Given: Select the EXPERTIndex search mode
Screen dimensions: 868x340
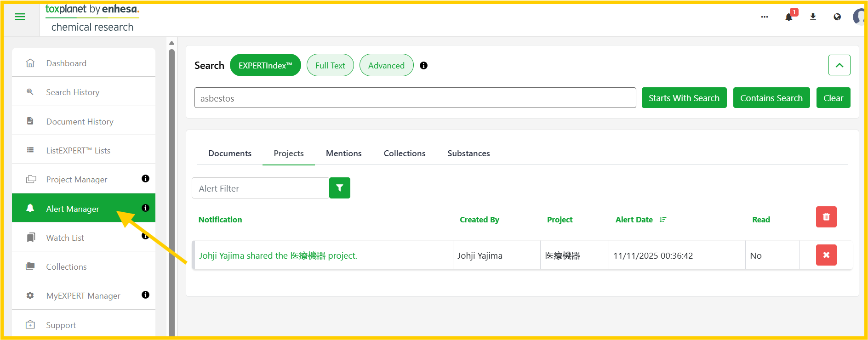Looking at the screenshot, I should [x=265, y=65].
